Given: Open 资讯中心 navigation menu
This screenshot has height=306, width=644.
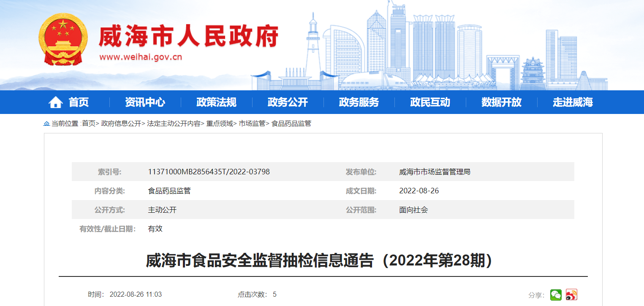Looking at the screenshot, I should (x=145, y=102).
